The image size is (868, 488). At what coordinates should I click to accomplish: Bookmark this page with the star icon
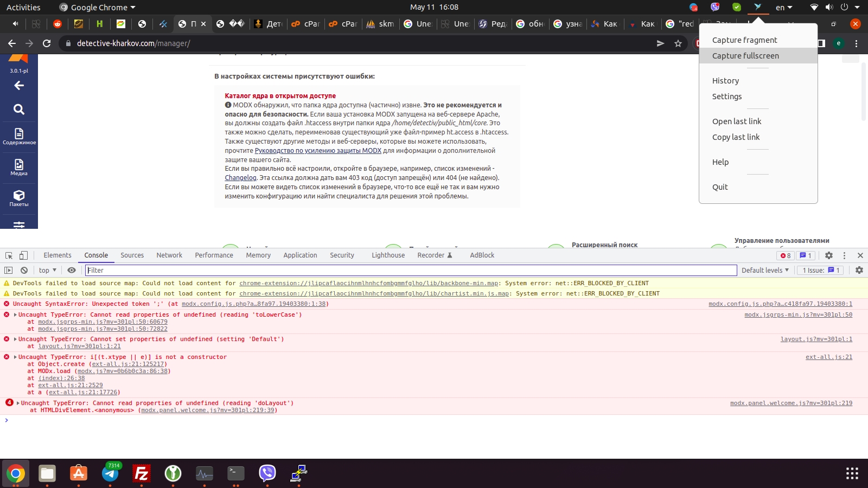pyautogui.click(x=678, y=43)
